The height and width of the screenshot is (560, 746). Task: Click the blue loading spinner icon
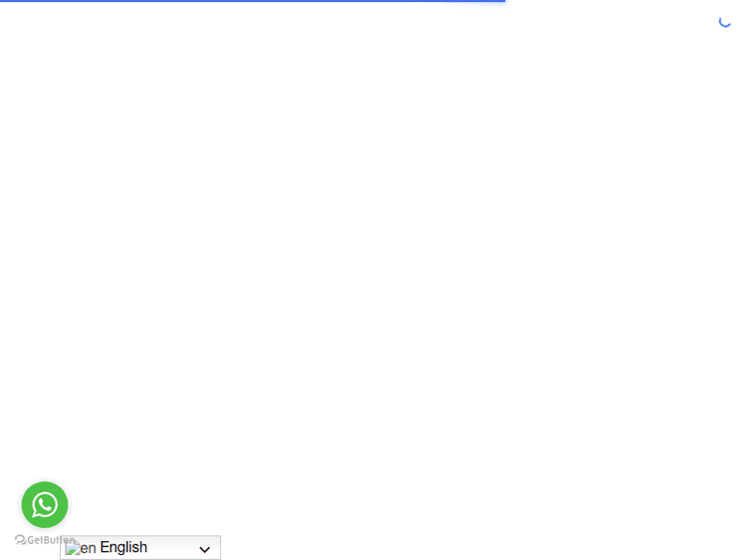pyautogui.click(x=725, y=21)
